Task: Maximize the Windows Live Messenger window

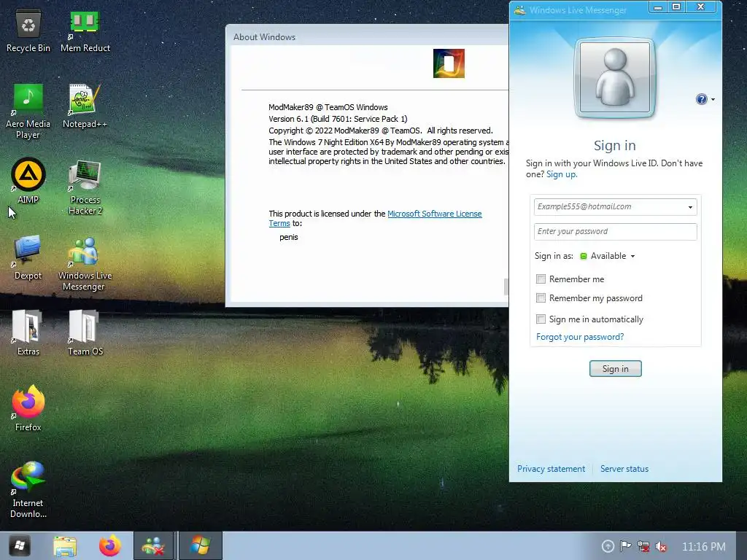Action: click(676, 7)
